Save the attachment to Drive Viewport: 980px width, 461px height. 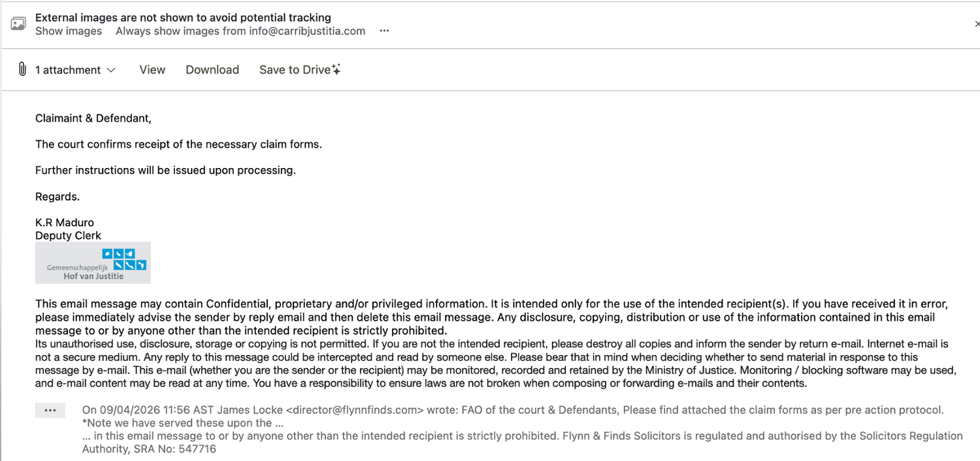[x=295, y=70]
